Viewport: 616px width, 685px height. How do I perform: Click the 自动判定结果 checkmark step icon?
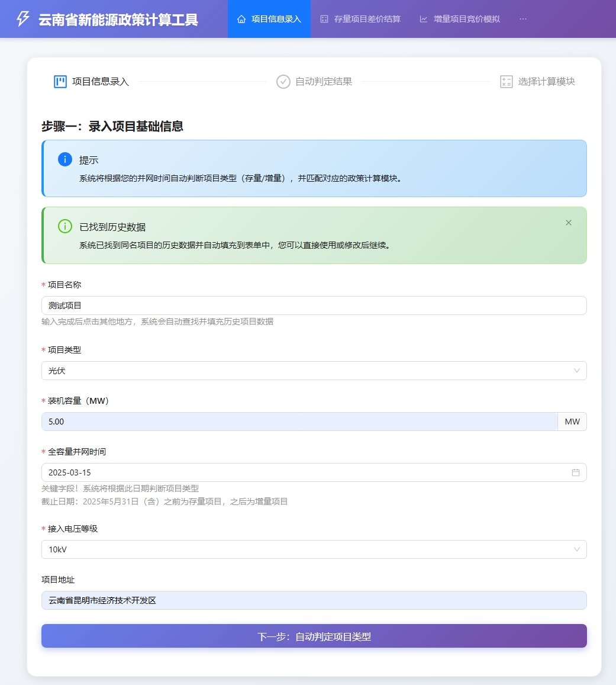(283, 82)
